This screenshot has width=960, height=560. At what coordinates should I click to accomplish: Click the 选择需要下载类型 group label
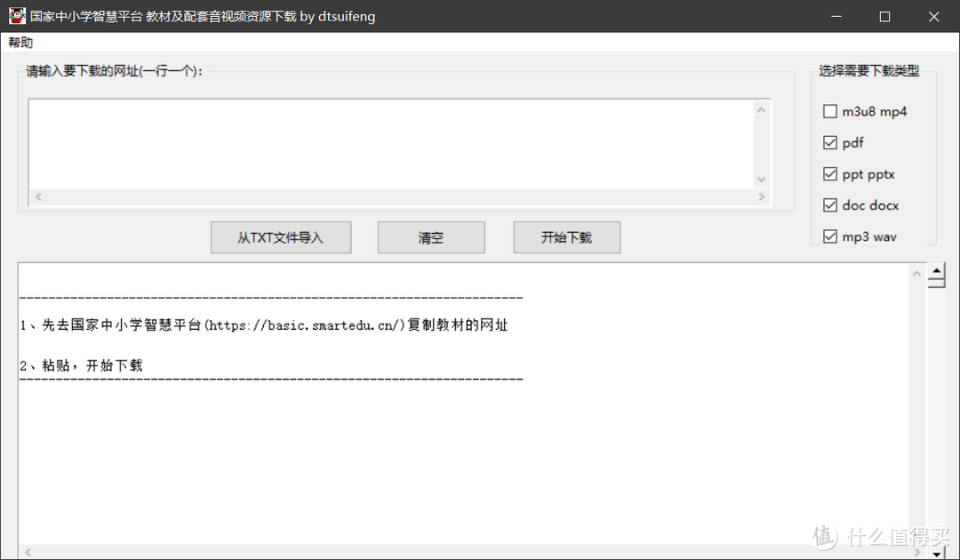click(868, 71)
